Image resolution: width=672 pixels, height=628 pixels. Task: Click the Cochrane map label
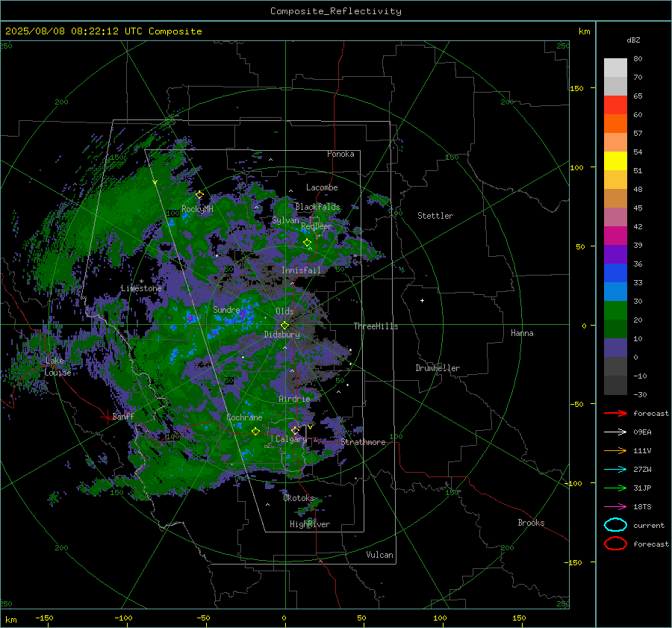[x=244, y=417]
